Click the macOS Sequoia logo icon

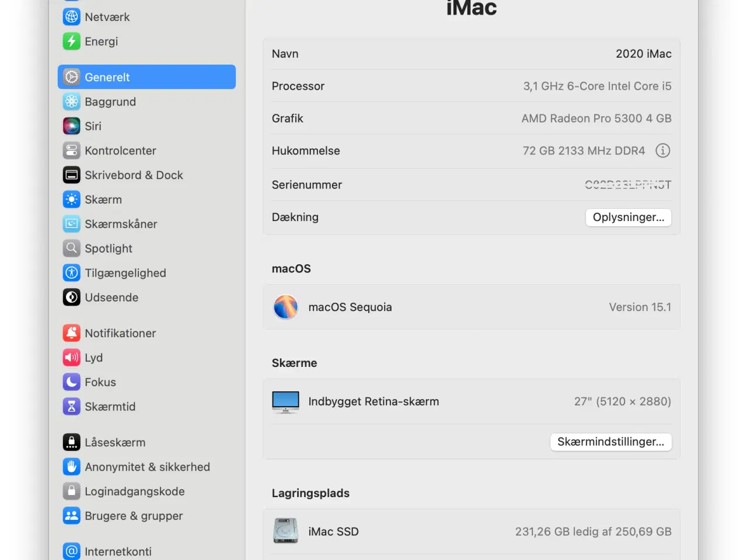(x=286, y=307)
